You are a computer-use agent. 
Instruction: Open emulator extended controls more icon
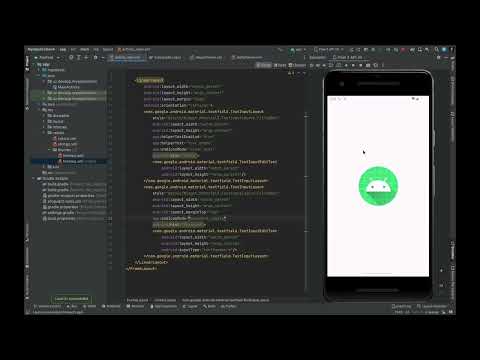tap(383, 65)
